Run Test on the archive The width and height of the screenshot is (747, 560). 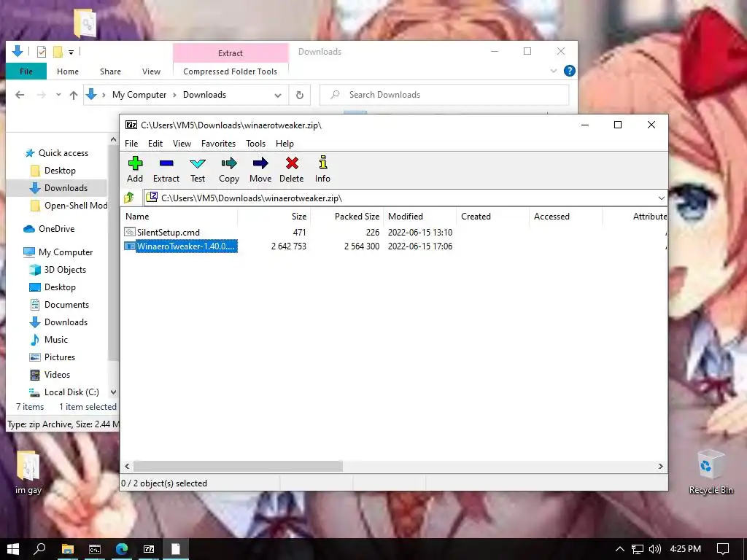point(197,169)
